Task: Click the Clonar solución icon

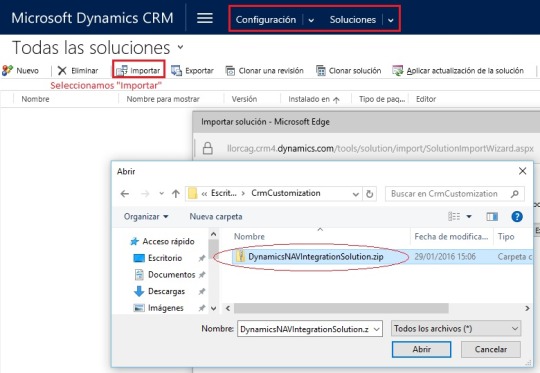Action: pyautogui.click(x=321, y=71)
